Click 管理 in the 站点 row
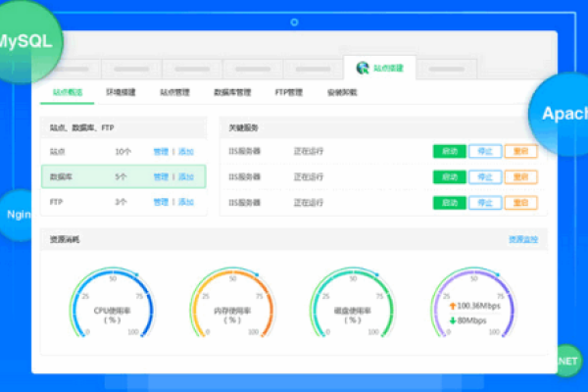 pos(161,152)
